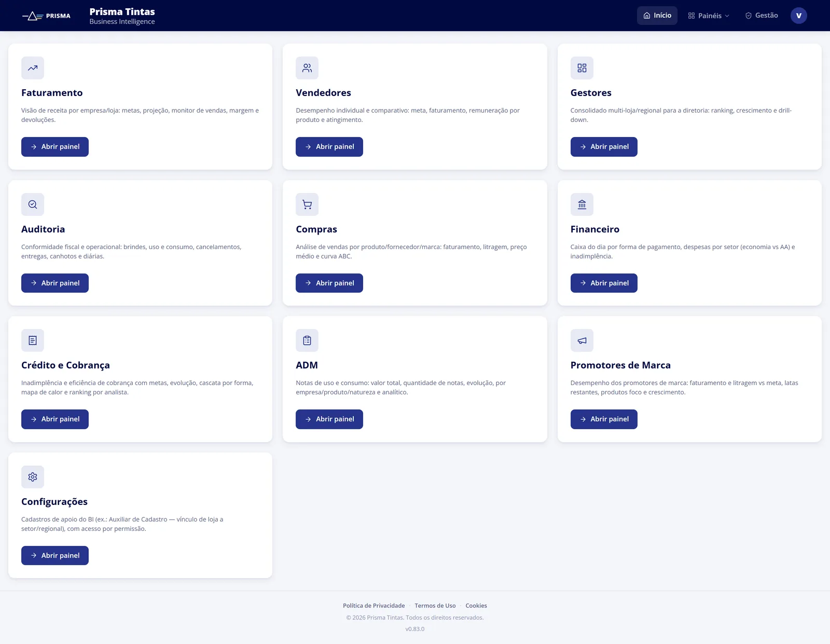Open the Vendedores panel button
830x644 pixels.
[x=329, y=147]
